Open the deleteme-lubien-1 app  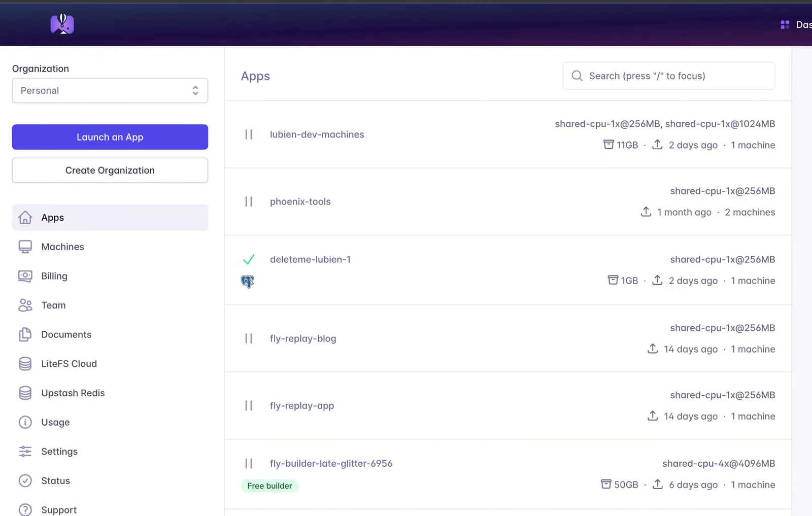(x=310, y=259)
